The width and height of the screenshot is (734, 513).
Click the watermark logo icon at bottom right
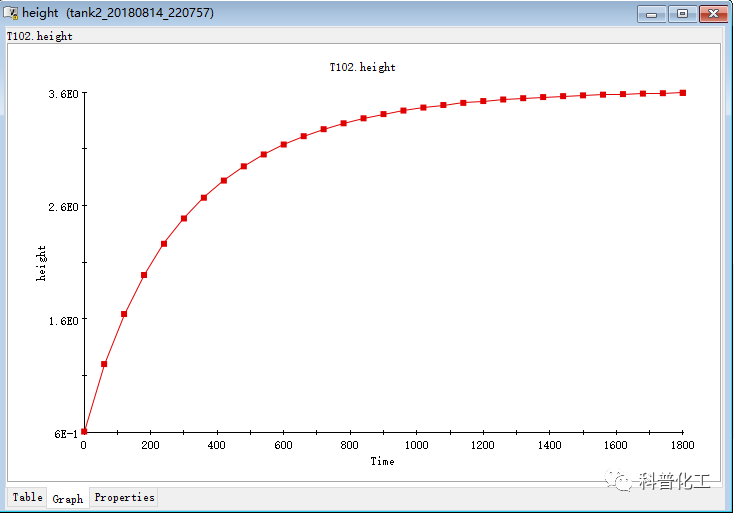pyautogui.click(x=623, y=482)
